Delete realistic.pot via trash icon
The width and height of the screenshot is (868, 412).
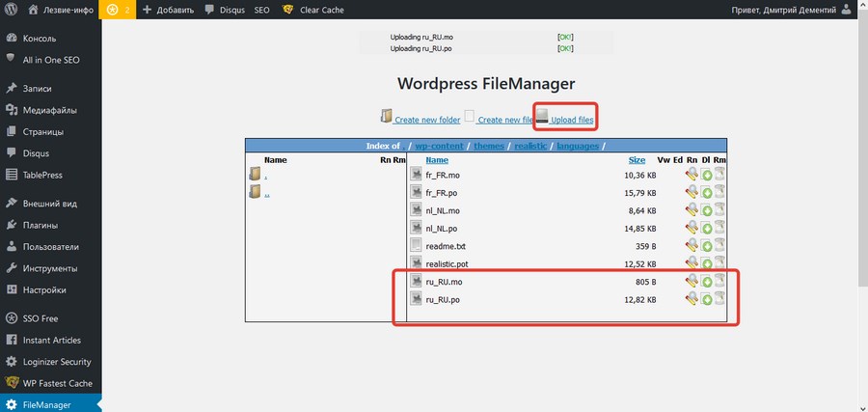pyautogui.click(x=719, y=263)
